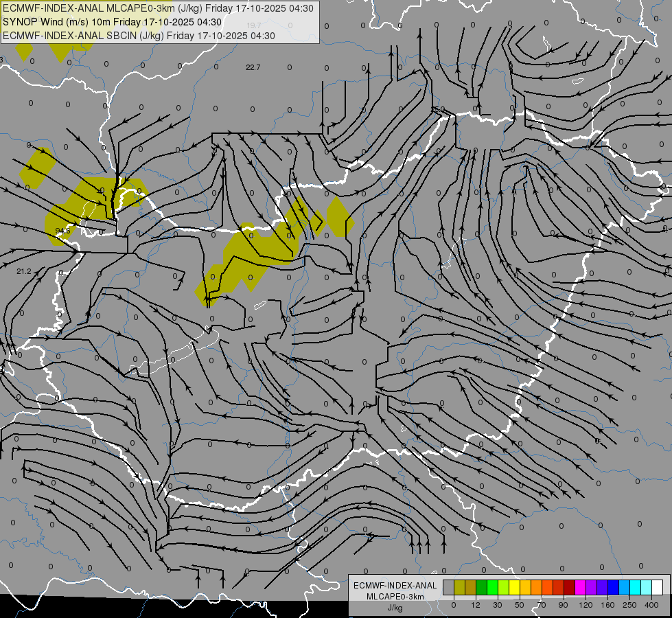Click the legend tick value 90
The width and height of the screenshot is (672, 618).
point(563,605)
